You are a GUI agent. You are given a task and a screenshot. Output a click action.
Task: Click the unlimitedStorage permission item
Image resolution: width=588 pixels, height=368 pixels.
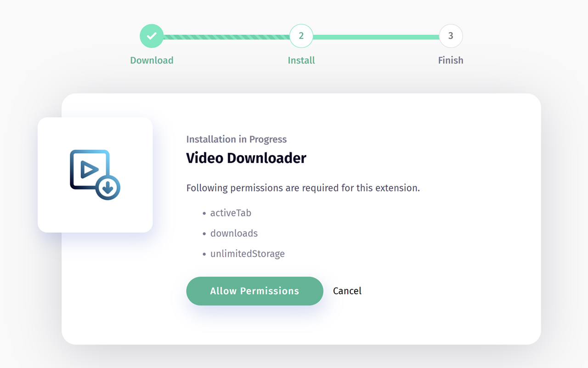(x=247, y=253)
